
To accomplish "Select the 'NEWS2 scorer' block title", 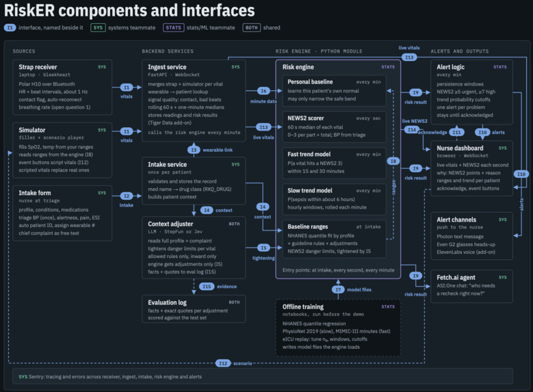I will 306,118.
